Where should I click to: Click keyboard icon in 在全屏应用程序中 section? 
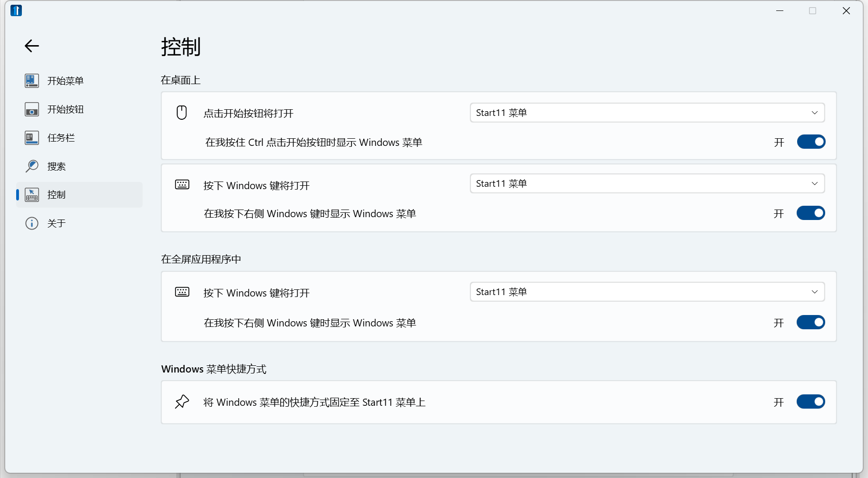click(x=182, y=292)
